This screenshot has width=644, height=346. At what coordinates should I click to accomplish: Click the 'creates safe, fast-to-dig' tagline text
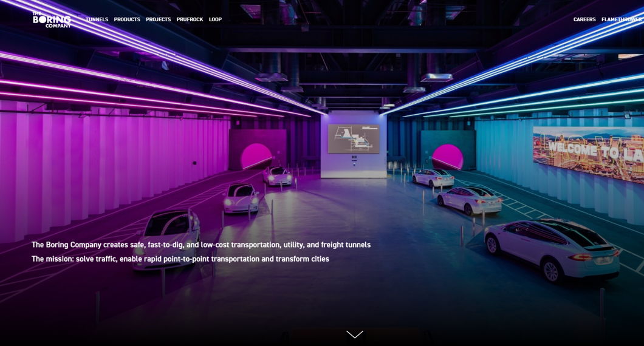click(201, 245)
